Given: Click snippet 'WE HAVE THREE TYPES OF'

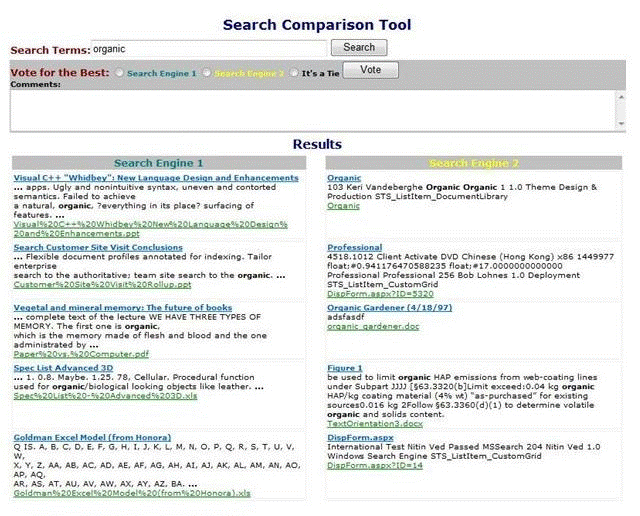Looking at the screenshot, I should pos(204,317).
